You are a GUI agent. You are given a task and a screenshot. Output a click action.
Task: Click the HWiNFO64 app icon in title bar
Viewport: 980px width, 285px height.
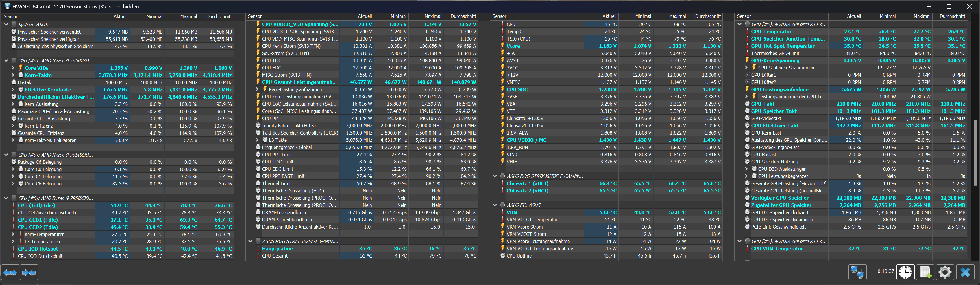point(7,6)
